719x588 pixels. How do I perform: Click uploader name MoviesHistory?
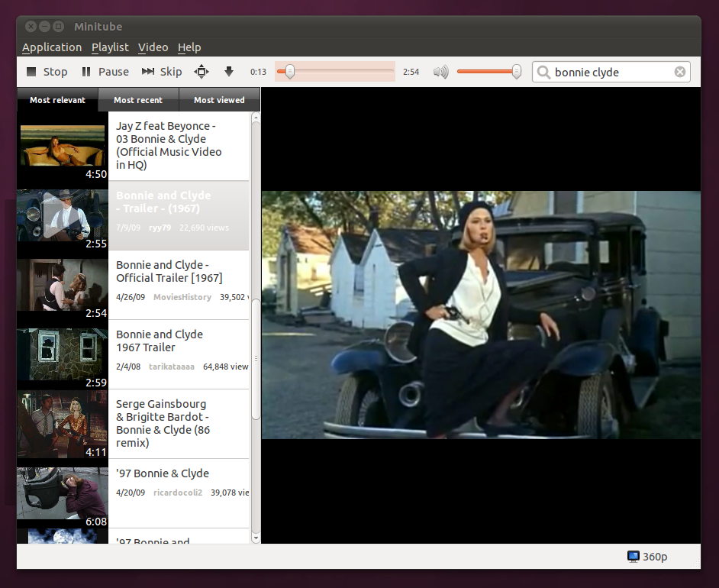point(182,297)
